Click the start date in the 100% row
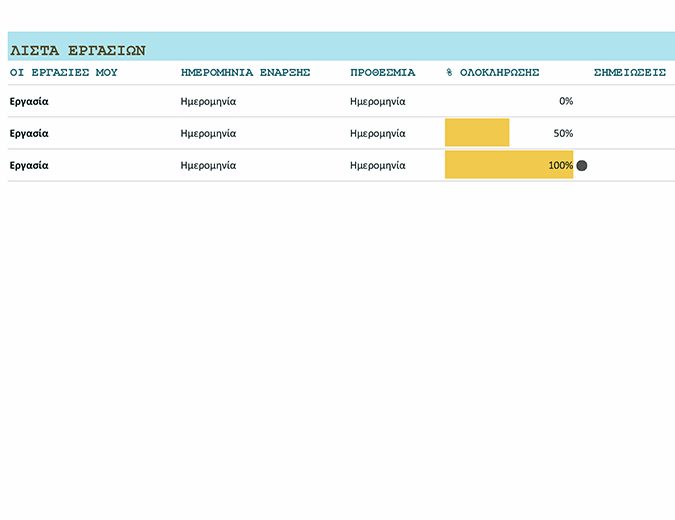The height and width of the screenshot is (520, 675). coord(208,165)
